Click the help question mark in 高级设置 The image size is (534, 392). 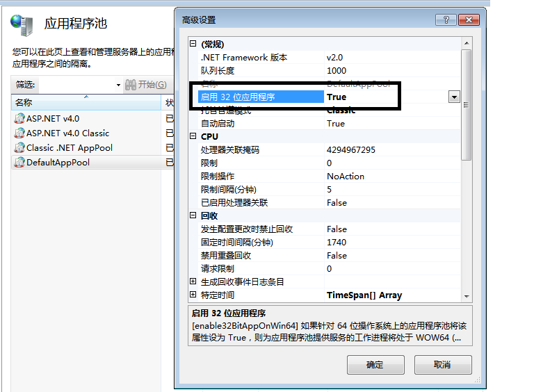[446, 19]
